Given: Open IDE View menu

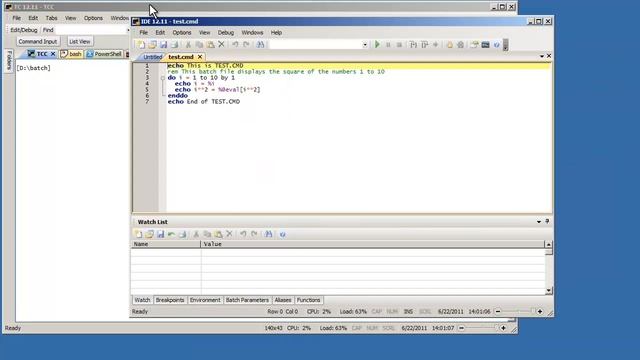Looking at the screenshot, I should pos(204,33).
